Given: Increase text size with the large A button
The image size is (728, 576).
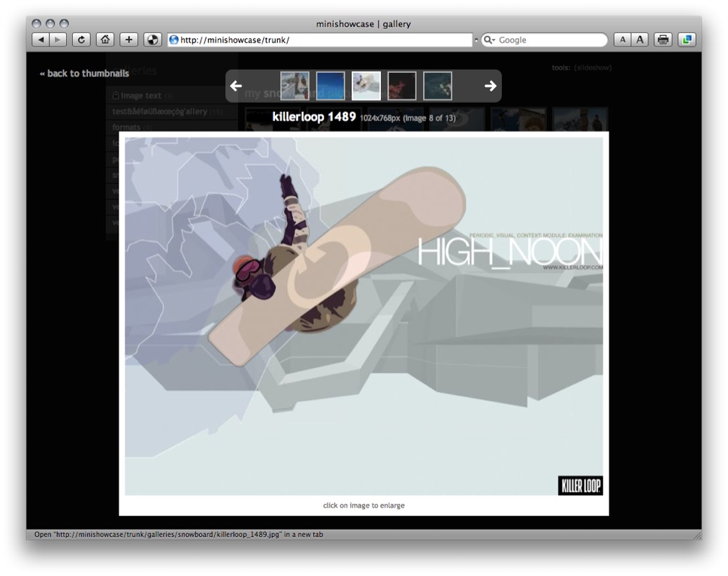Looking at the screenshot, I should coord(640,40).
